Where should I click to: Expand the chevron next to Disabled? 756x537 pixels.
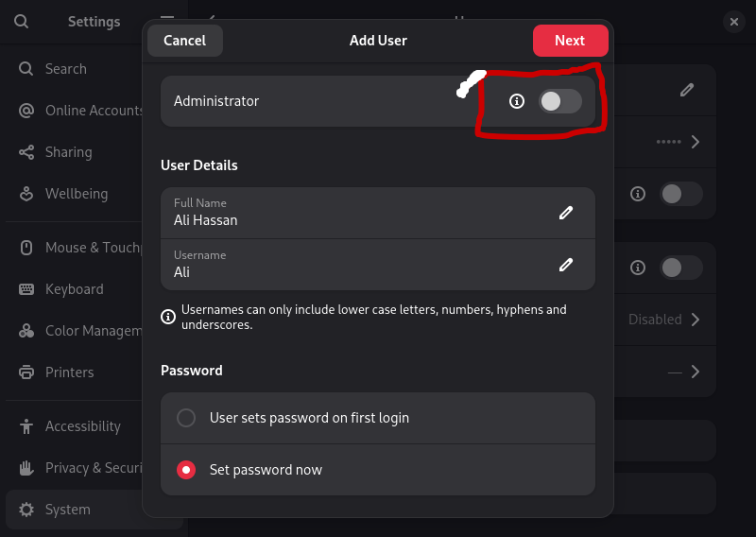(x=696, y=320)
